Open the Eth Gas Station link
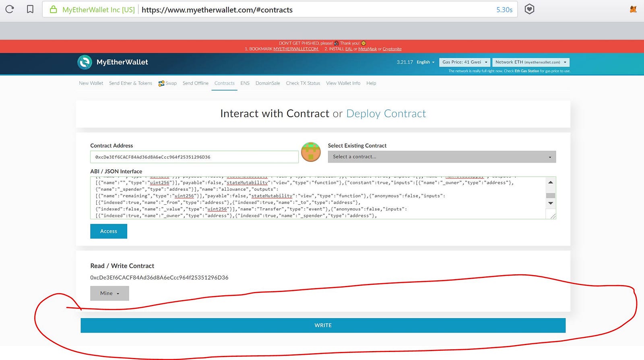 pyautogui.click(x=526, y=71)
